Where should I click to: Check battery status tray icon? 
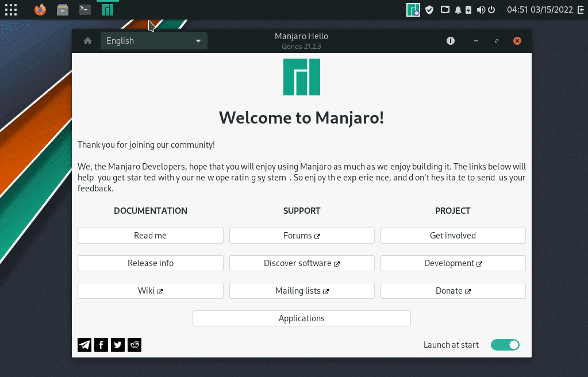tap(469, 10)
